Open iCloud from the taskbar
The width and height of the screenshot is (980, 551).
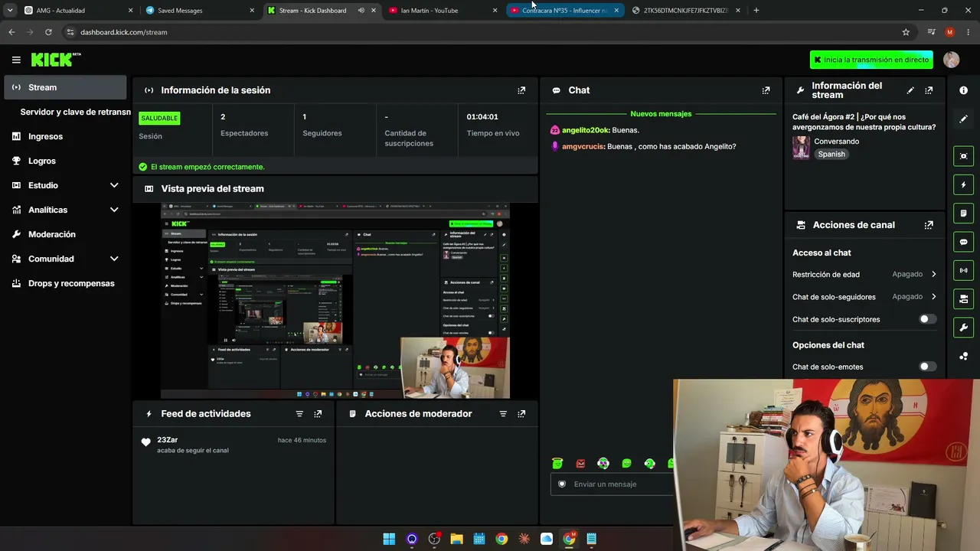(546, 539)
